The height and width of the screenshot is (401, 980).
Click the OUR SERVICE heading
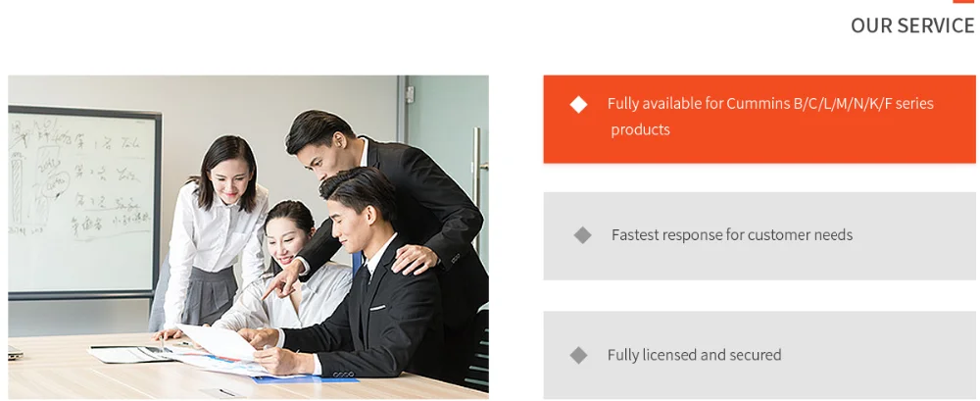pos(911,25)
